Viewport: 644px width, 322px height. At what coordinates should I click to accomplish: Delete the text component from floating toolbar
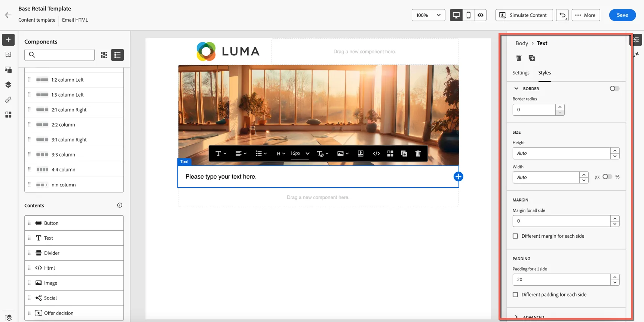pyautogui.click(x=418, y=154)
